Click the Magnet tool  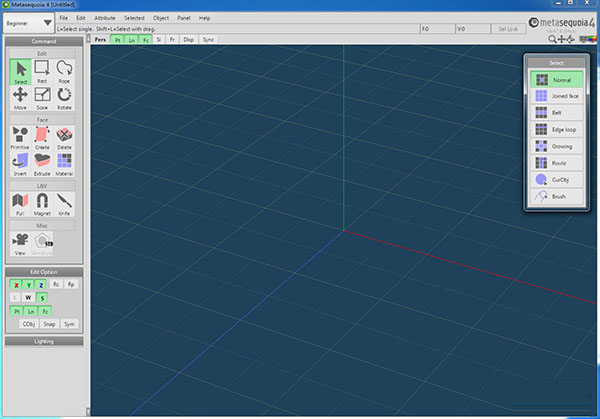click(x=42, y=202)
